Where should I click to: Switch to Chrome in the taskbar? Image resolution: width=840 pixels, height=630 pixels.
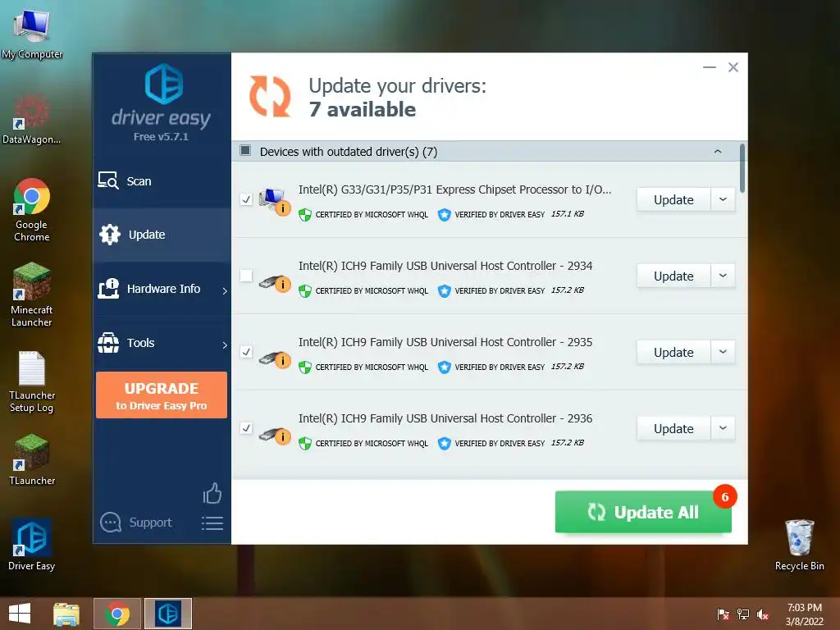point(117,614)
